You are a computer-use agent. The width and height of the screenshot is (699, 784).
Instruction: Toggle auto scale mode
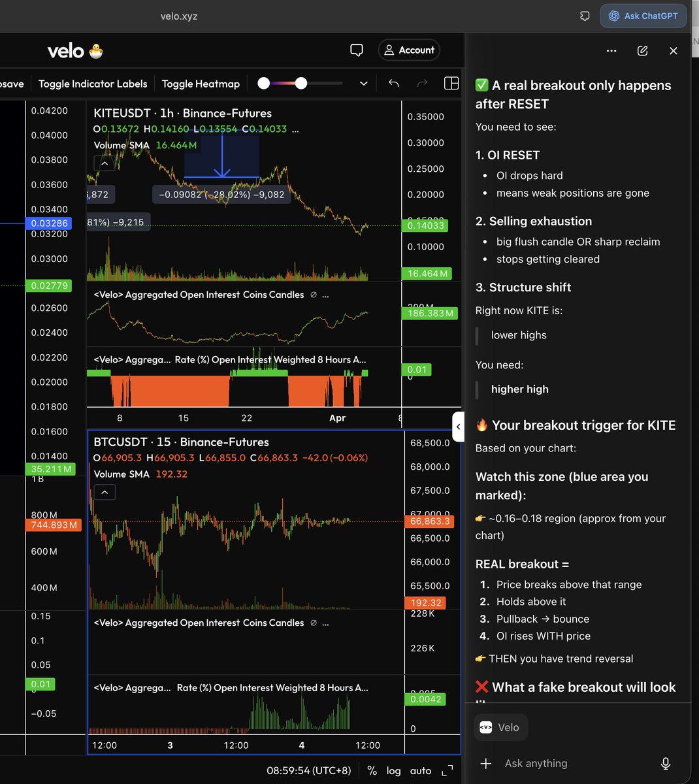click(x=421, y=771)
